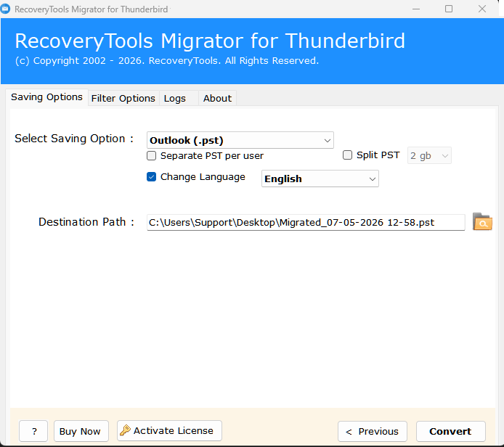
Task: Switch to the Saving Options tab
Action: tap(46, 97)
